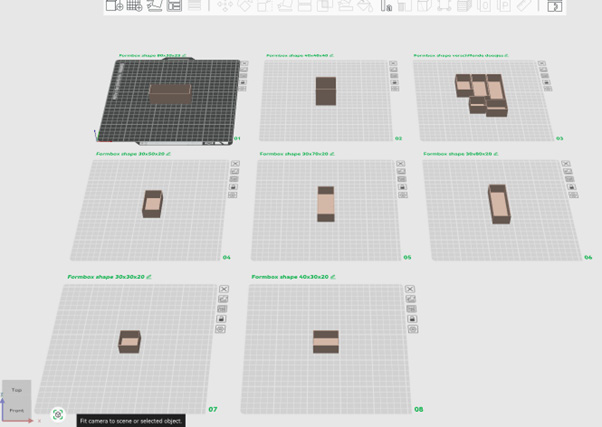Viewport: 602px width, 427px height.
Task: Edit name of plate 'Formbox shape 30x70x20'
Action: [332, 154]
